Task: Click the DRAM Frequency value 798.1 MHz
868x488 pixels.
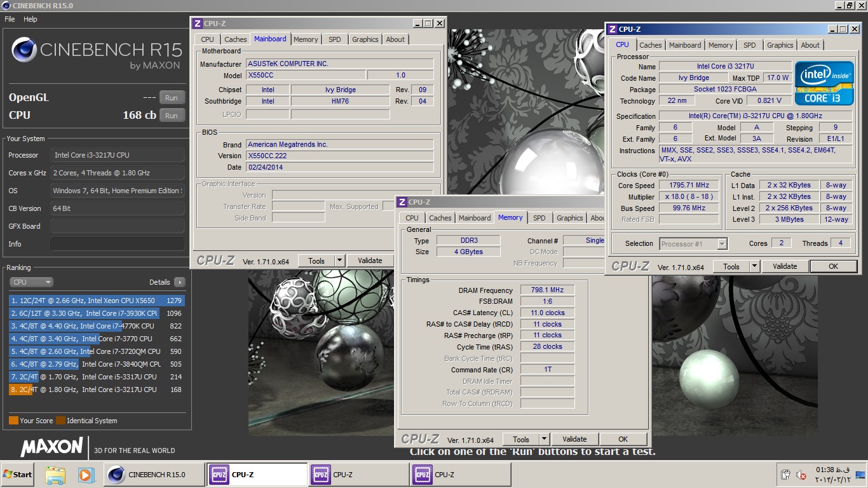Action: [547, 290]
